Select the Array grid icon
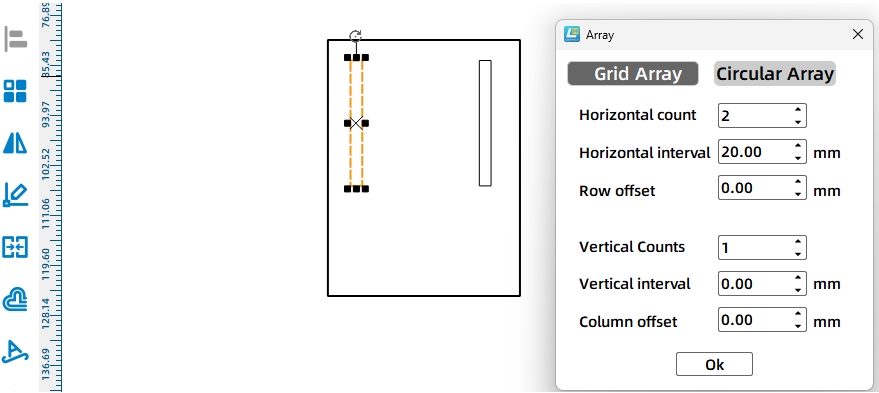Image resolution: width=879 pixels, height=393 pixels. pyautogui.click(x=15, y=91)
